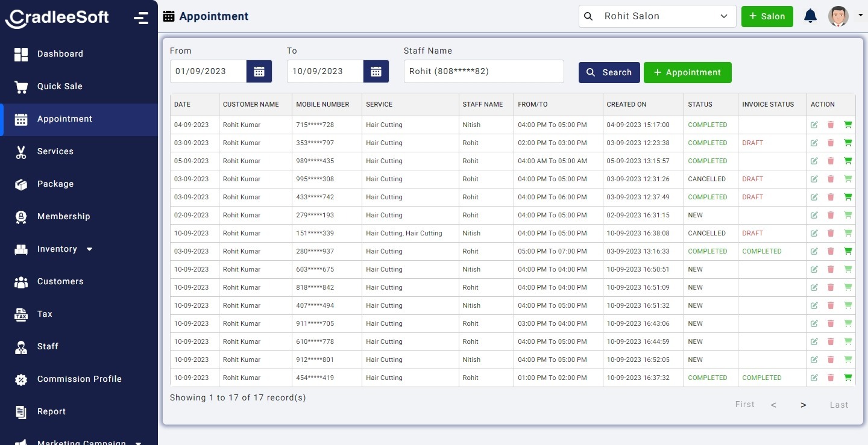Click the Services scissors icon in sidebar
The width and height of the screenshot is (868, 445).
pos(21,151)
